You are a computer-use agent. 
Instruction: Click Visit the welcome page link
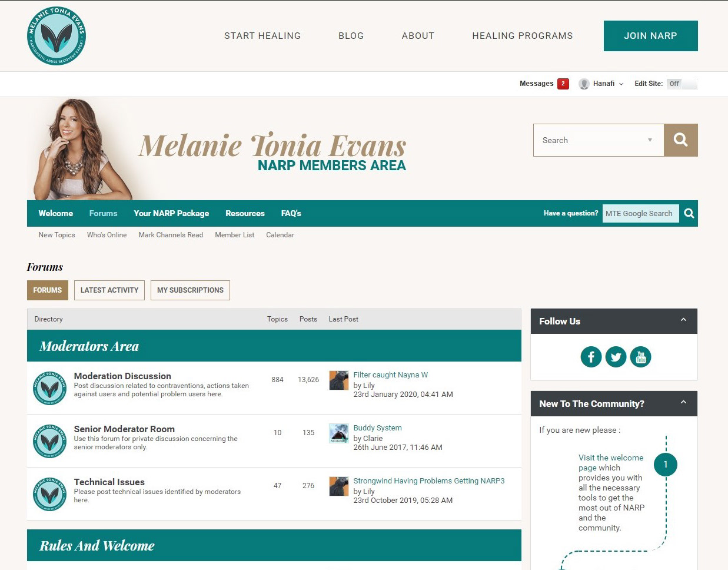tap(611, 462)
